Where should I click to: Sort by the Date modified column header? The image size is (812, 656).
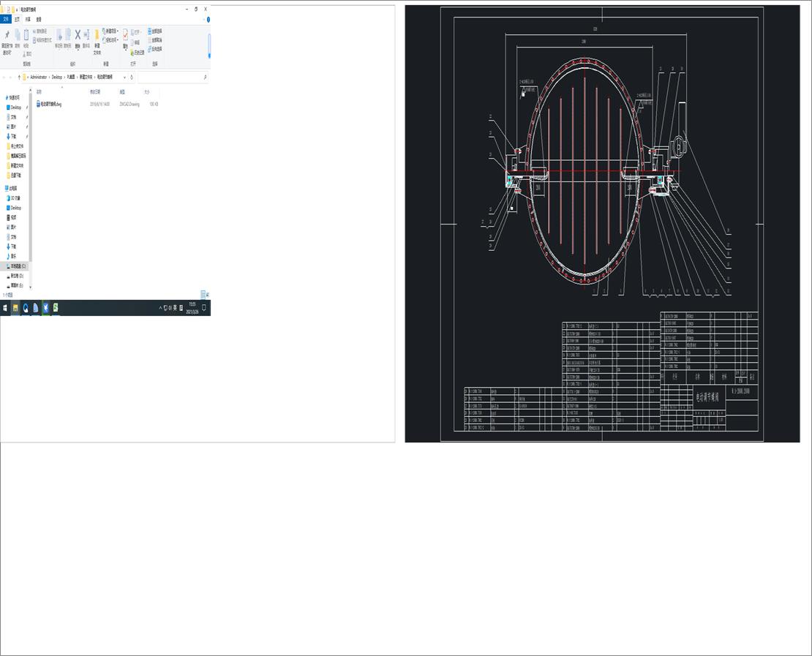pyautogui.click(x=95, y=91)
